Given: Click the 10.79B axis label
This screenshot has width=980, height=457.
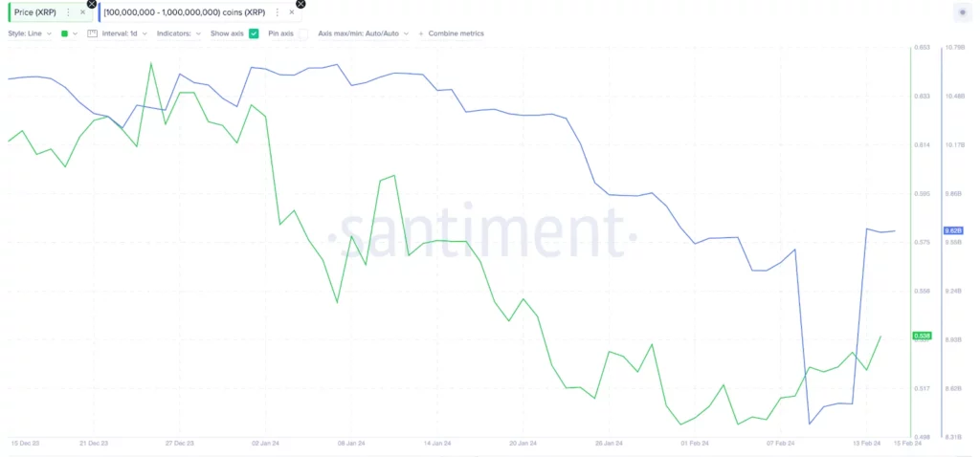Looking at the screenshot, I should click(954, 48).
